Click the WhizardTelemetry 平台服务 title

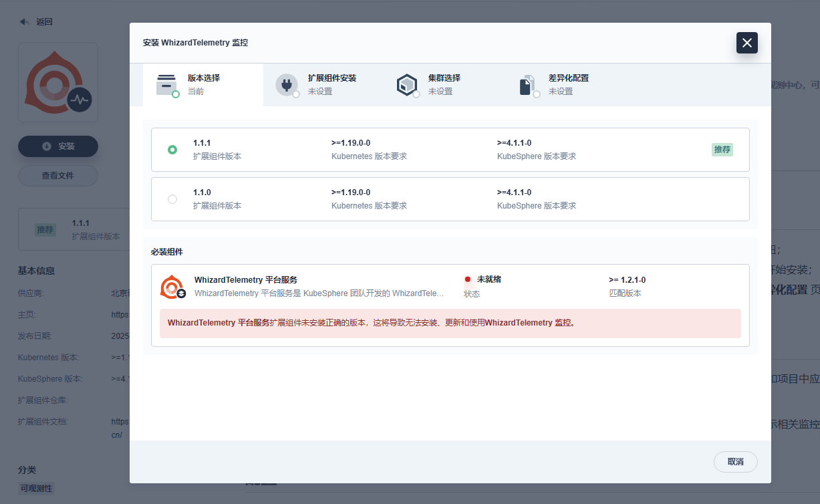pos(246,280)
